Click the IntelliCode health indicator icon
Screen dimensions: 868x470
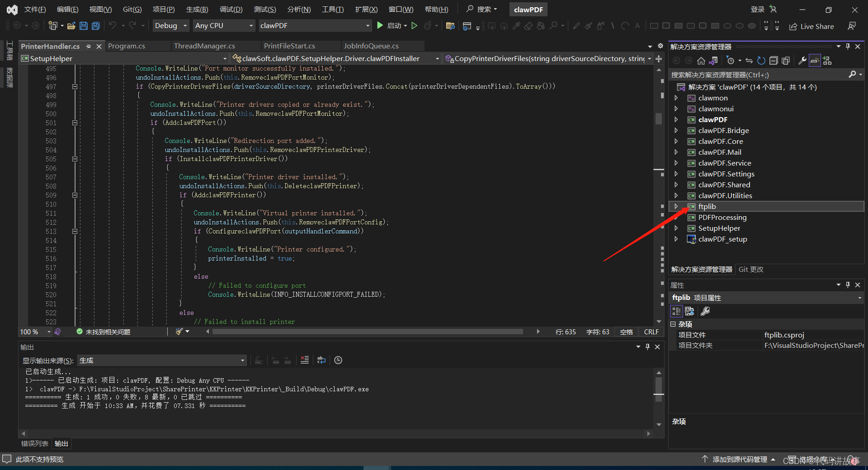[57, 332]
